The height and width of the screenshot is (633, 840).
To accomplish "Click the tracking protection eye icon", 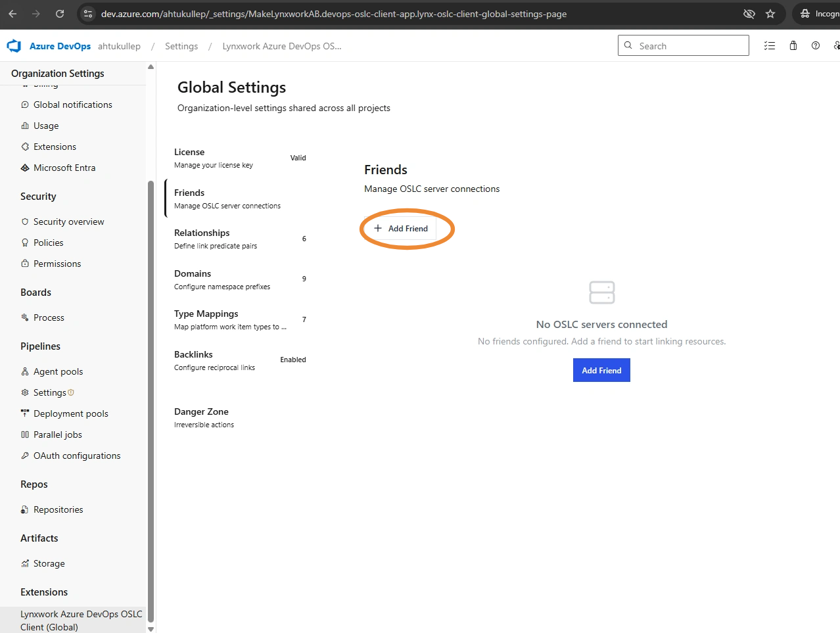I will click(749, 14).
